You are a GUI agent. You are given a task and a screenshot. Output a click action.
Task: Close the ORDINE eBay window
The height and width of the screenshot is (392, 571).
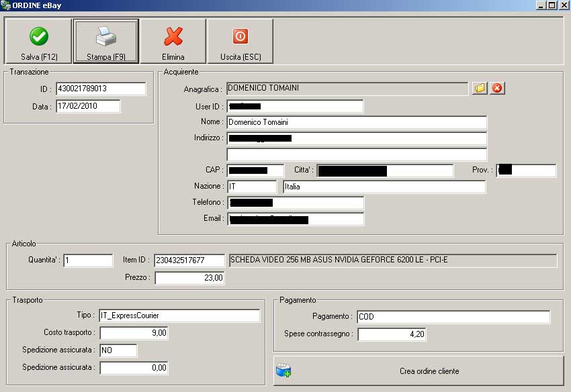564,5
